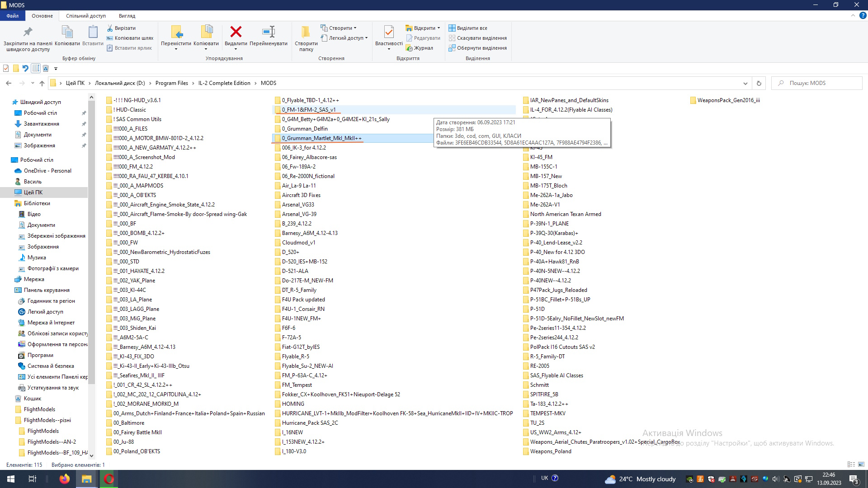Click Program Files in the breadcrumb path
This screenshot has width=868, height=488.
[x=171, y=83]
